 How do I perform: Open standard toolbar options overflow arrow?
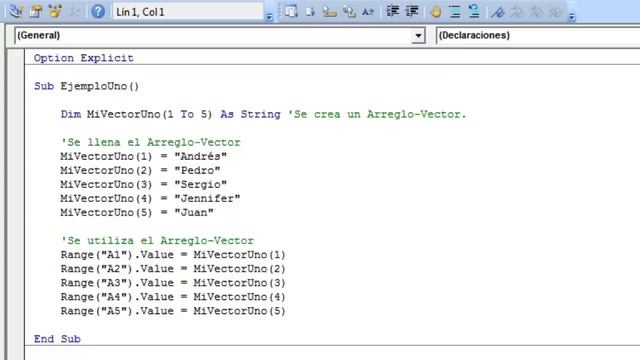(x=269, y=16)
